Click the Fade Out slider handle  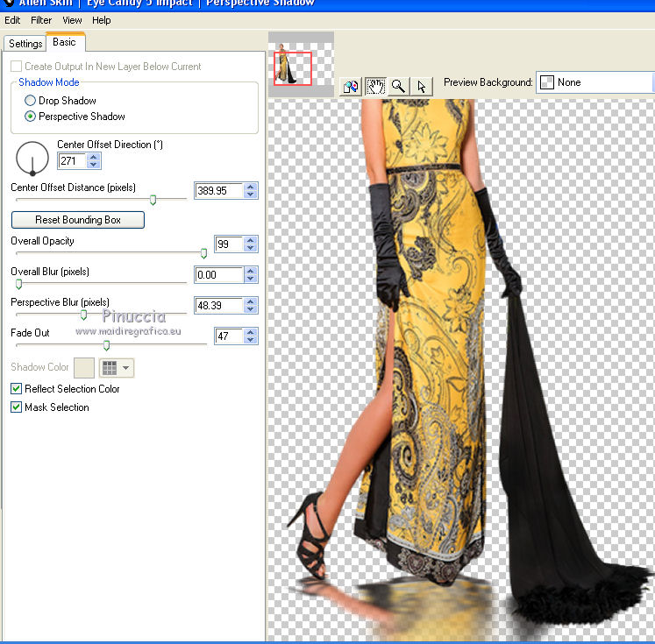pos(106,345)
